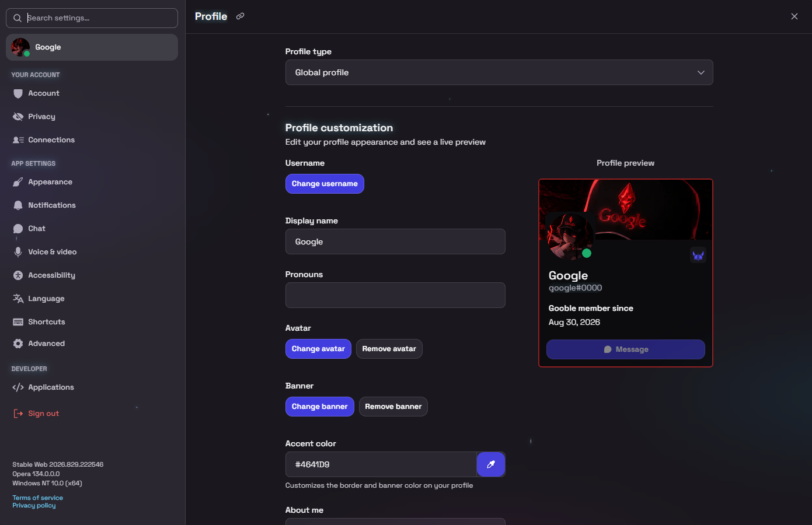
Task: Click google#0000 username in preview
Action: coord(576,288)
